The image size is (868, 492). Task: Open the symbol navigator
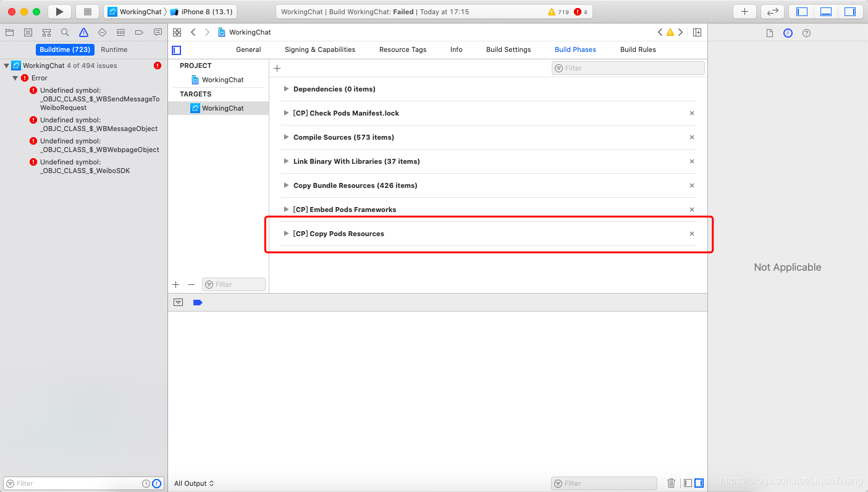pos(46,32)
